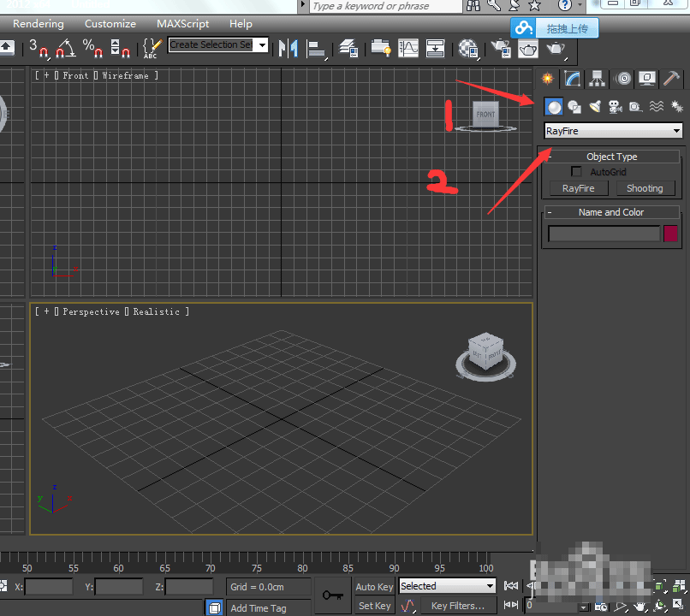The height and width of the screenshot is (616, 690).
Task: Select the Shapes category
Action: coord(574,107)
